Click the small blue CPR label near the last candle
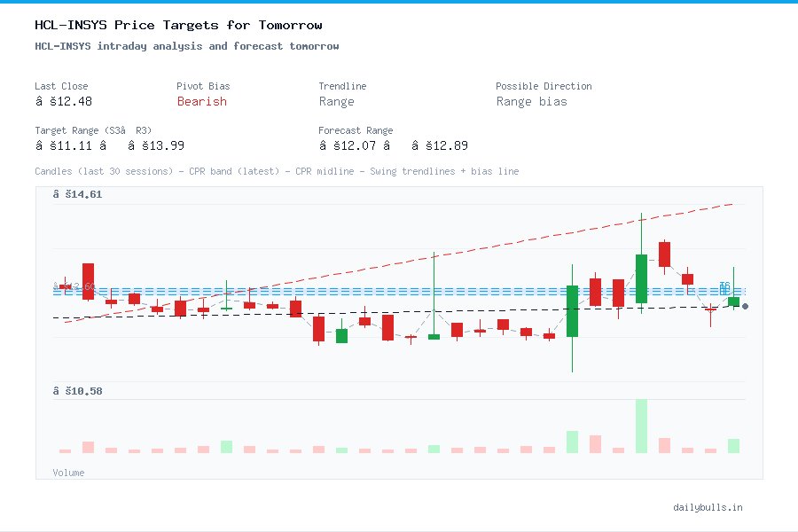 [x=724, y=287]
